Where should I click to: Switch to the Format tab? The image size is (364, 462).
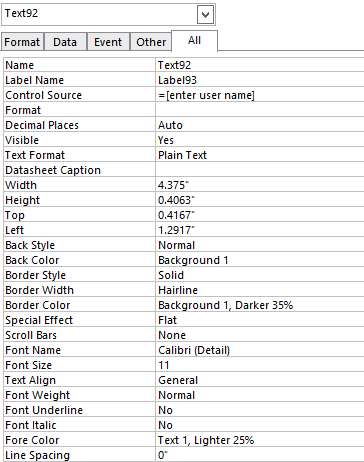22,42
